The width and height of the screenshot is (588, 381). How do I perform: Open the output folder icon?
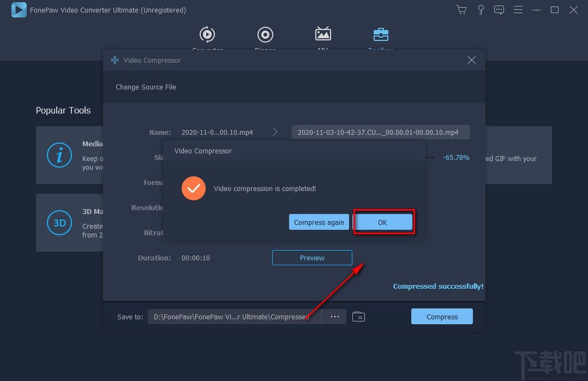point(358,317)
